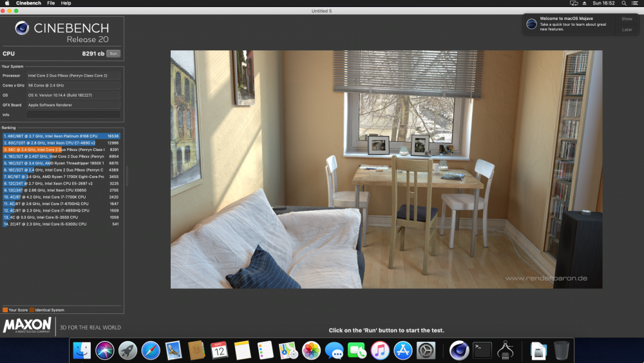The height and width of the screenshot is (363, 644).
Task: Open Terminal icon in the dock
Action: [482, 351]
